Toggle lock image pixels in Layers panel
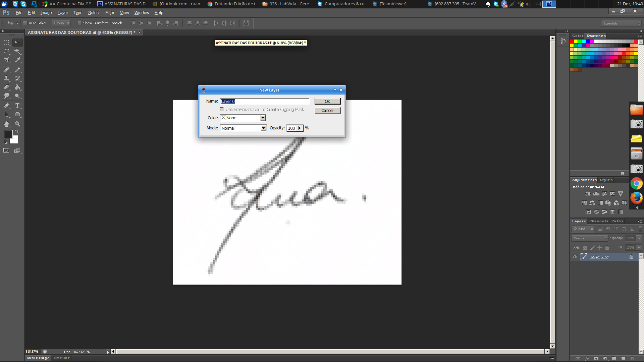 [592, 248]
